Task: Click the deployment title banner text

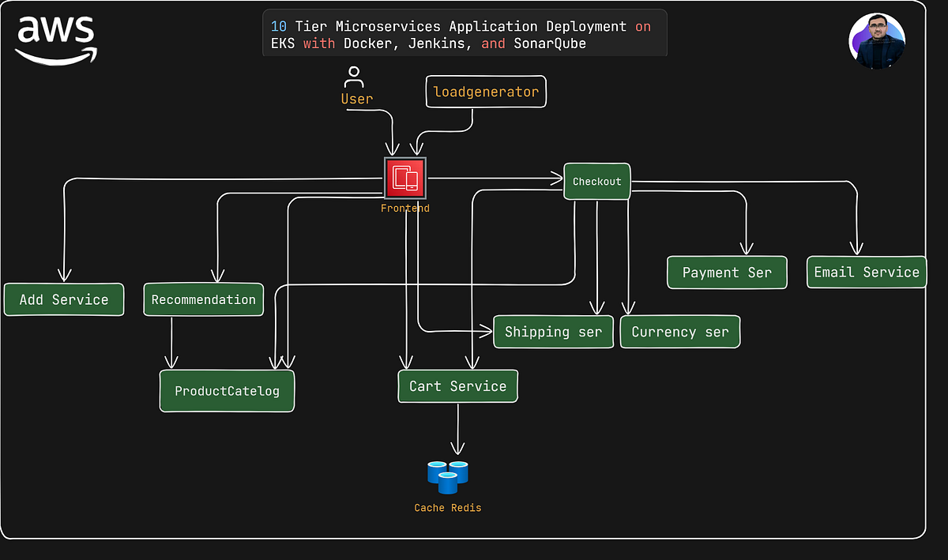Action: [465, 35]
